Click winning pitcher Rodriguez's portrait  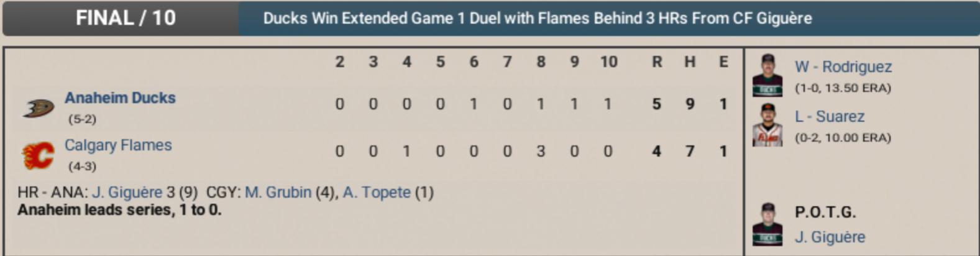click(767, 75)
